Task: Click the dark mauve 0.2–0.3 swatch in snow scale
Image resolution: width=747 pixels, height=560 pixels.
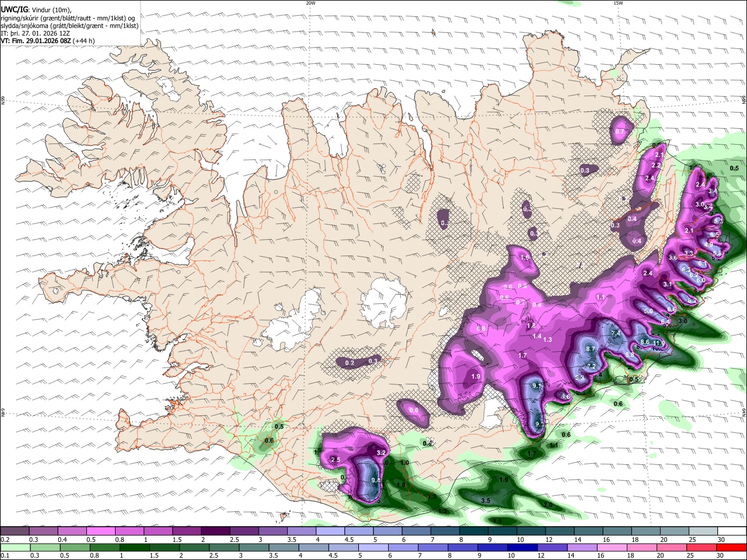Action: coord(15,531)
